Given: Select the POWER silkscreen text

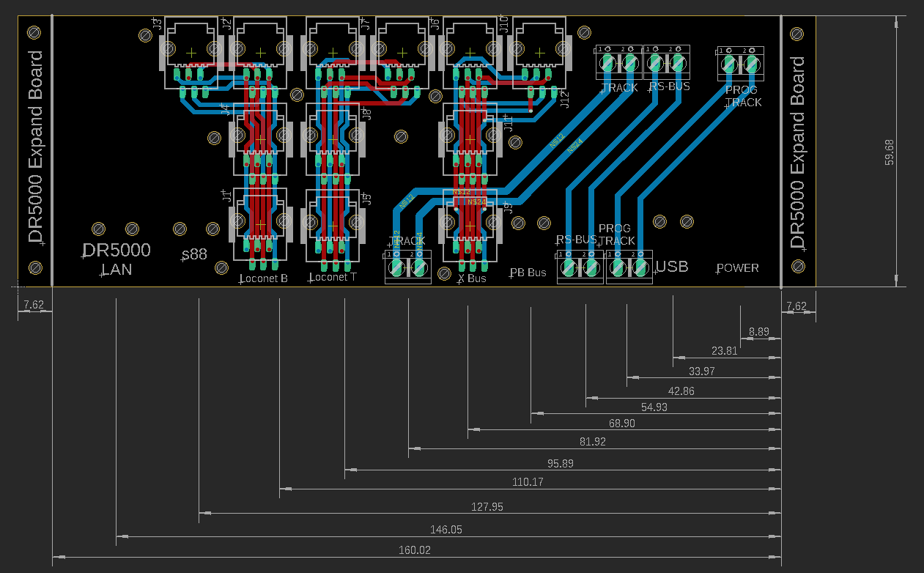Looking at the screenshot, I should (x=738, y=268).
